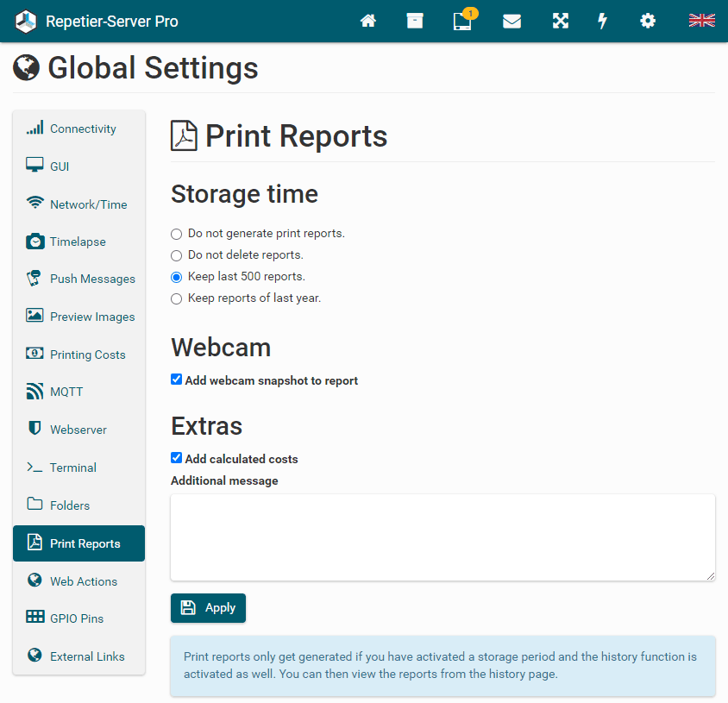This screenshot has width=728, height=703.
Task: Click the text area resize handle corner
Action: tap(711, 576)
